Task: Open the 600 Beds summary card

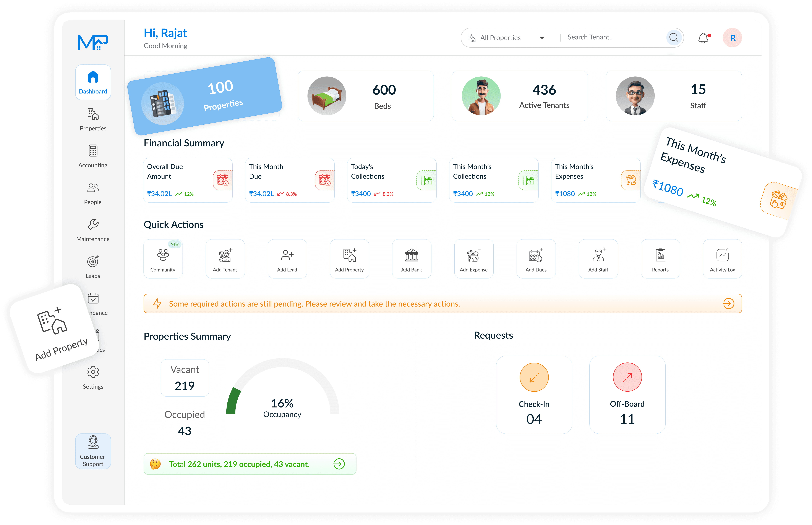Action: click(x=366, y=96)
